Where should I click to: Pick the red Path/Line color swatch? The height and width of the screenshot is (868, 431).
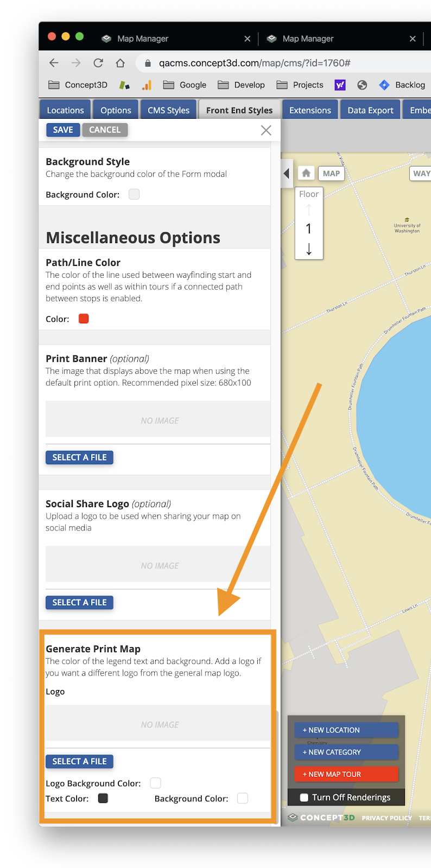[84, 318]
